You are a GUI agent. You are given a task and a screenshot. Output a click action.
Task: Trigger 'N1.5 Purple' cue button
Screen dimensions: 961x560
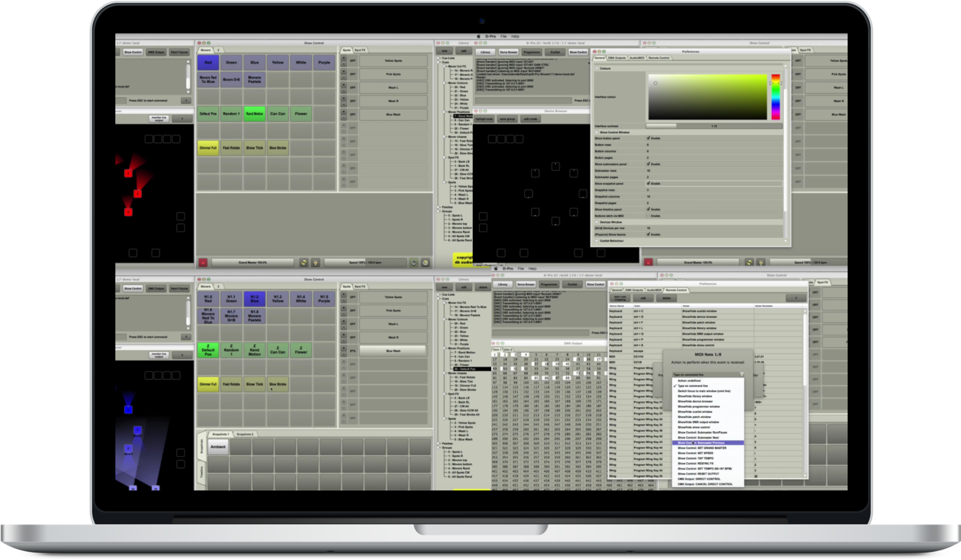click(324, 299)
